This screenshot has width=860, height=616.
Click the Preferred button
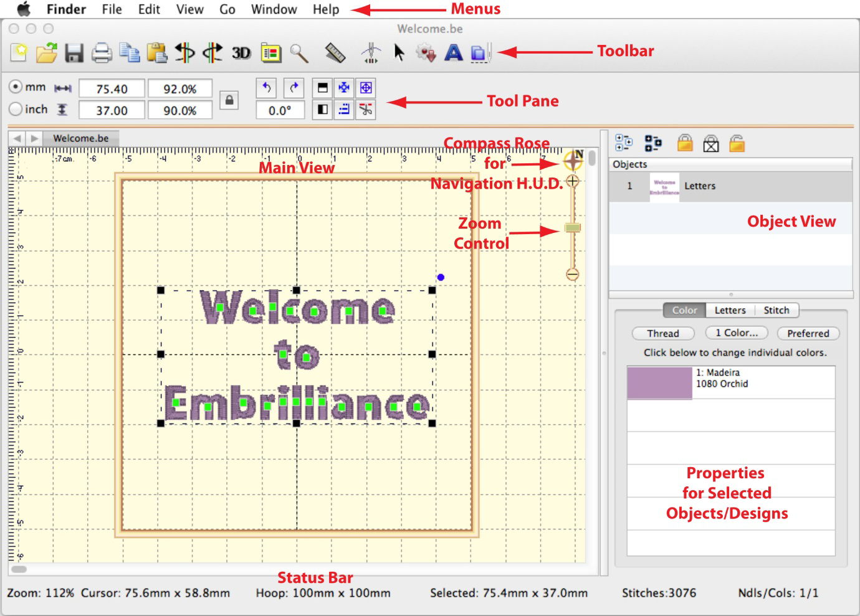[808, 333]
